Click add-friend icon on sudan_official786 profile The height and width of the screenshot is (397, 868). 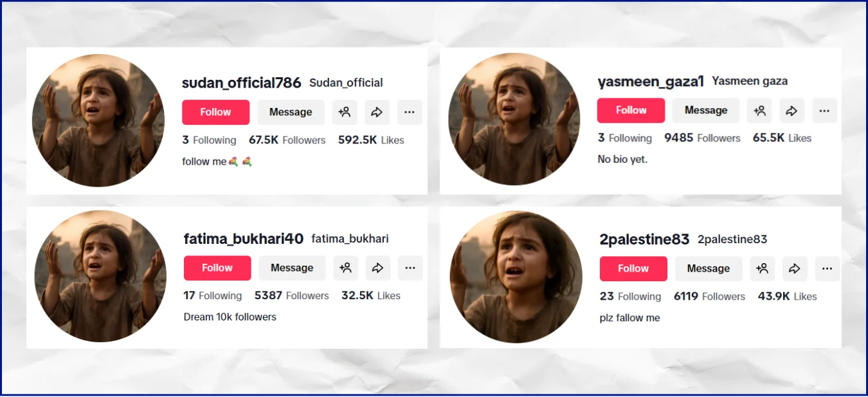345,112
